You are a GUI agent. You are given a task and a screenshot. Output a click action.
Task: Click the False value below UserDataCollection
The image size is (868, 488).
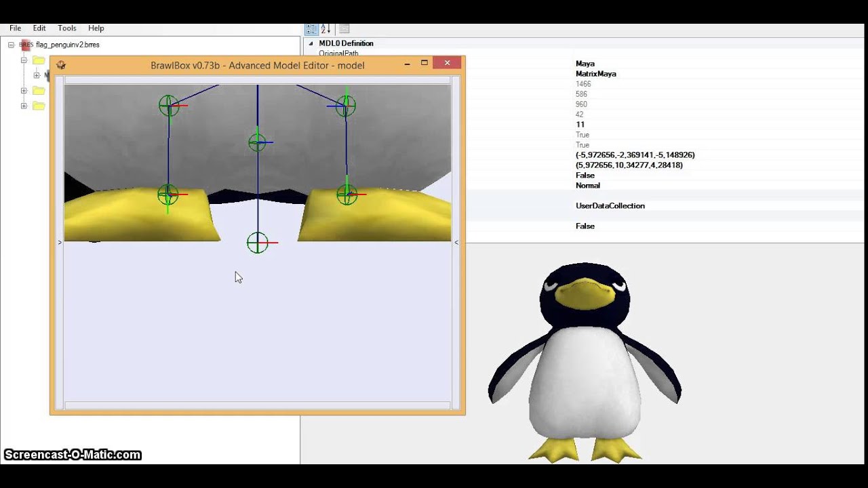pyautogui.click(x=585, y=226)
